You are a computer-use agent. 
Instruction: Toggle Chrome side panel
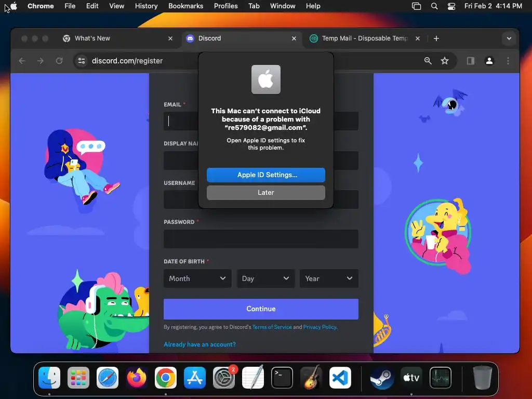pos(470,61)
